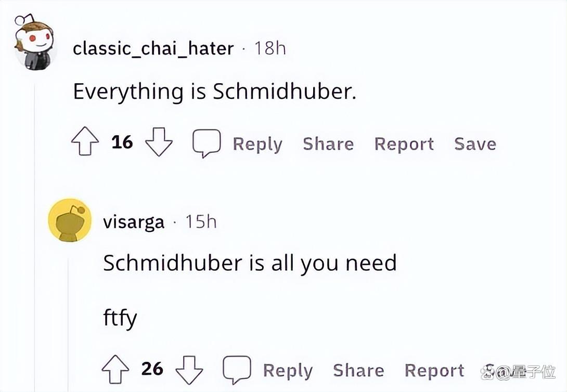Image resolution: width=567 pixels, height=392 pixels.
Task: Click the 18h timestamp on first comment
Action: pyautogui.click(x=270, y=48)
